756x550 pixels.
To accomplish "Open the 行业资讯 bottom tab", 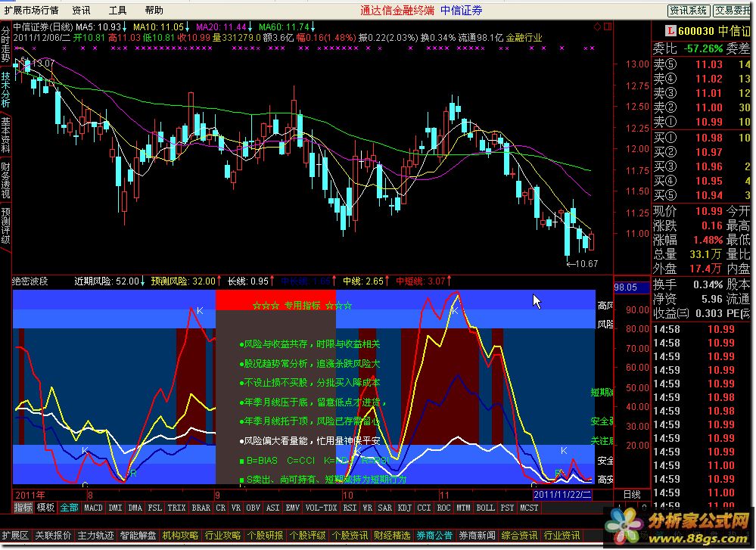I will [562, 536].
